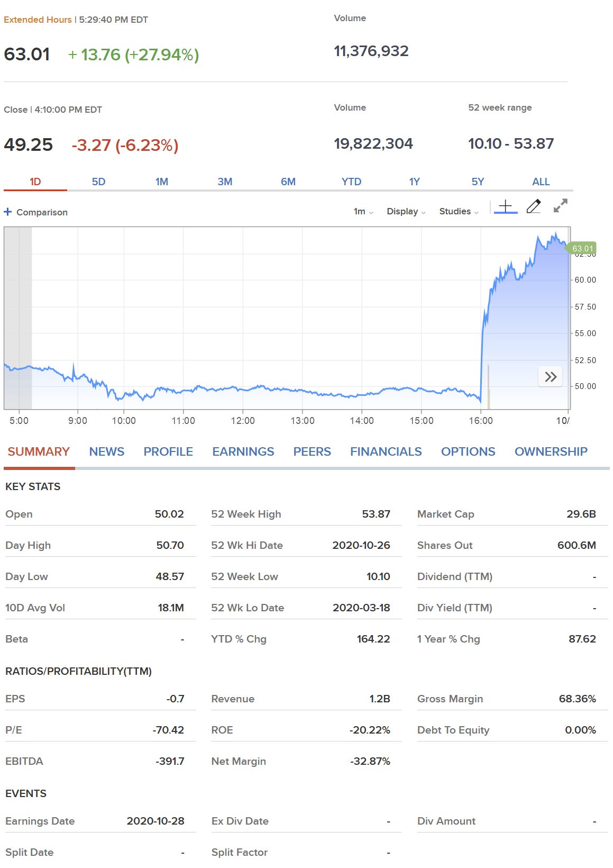Image resolution: width=613 pixels, height=868 pixels.
Task: Switch to the EARNINGS tab
Action: (243, 452)
